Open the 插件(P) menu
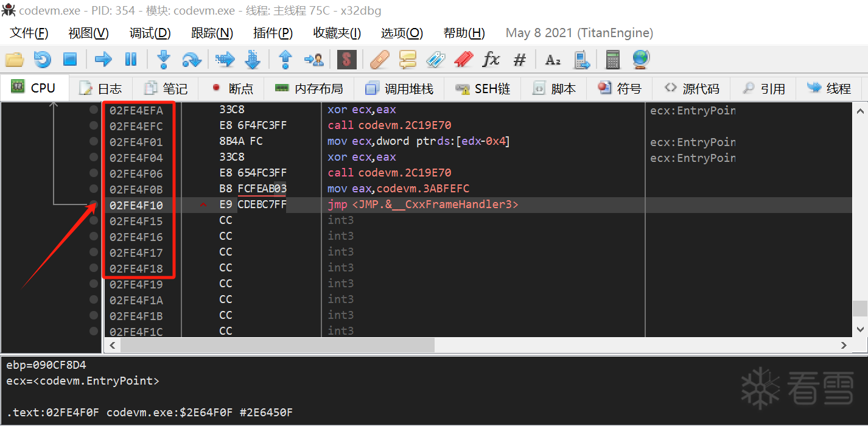Image resolution: width=868 pixels, height=426 pixels. pyautogui.click(x=273, y=33)
